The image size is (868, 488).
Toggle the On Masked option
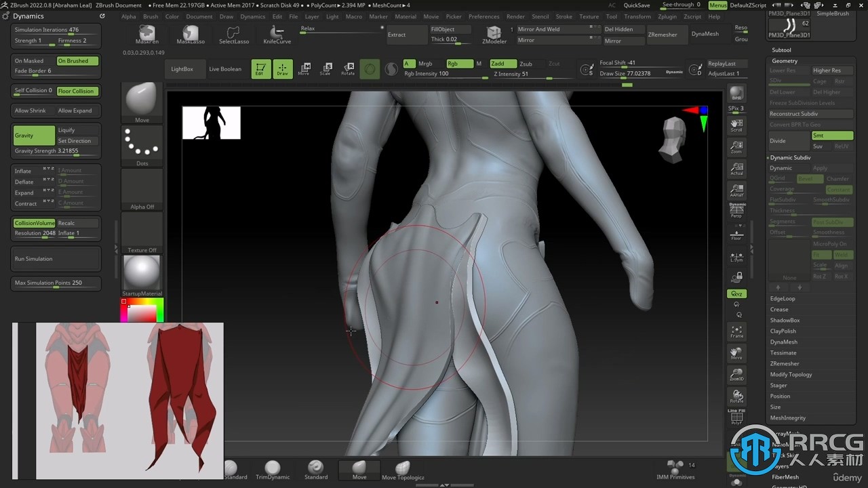(34, 61)
